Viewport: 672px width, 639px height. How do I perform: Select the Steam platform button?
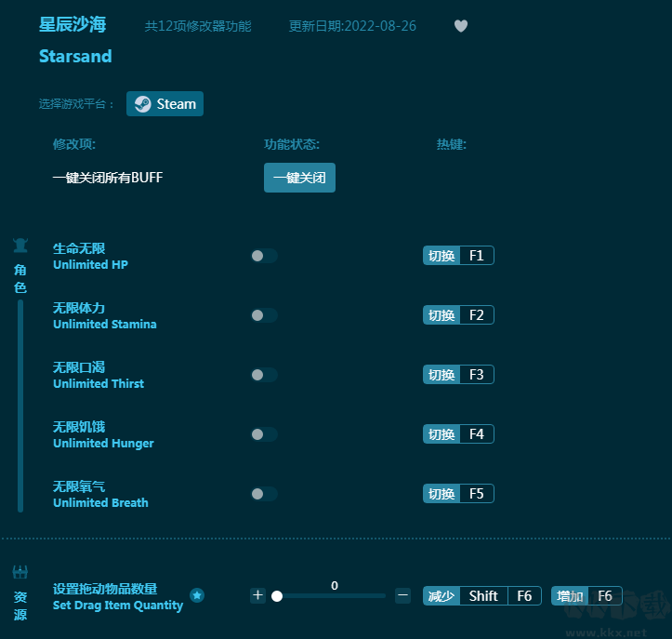(165, 104)
